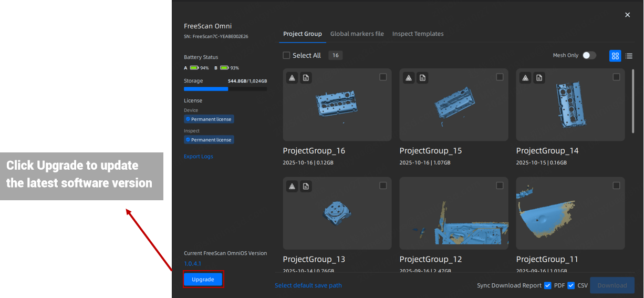Click the ProjectGroup_14 title text
This screenshot has width=644, height=298.
(547, 151)
